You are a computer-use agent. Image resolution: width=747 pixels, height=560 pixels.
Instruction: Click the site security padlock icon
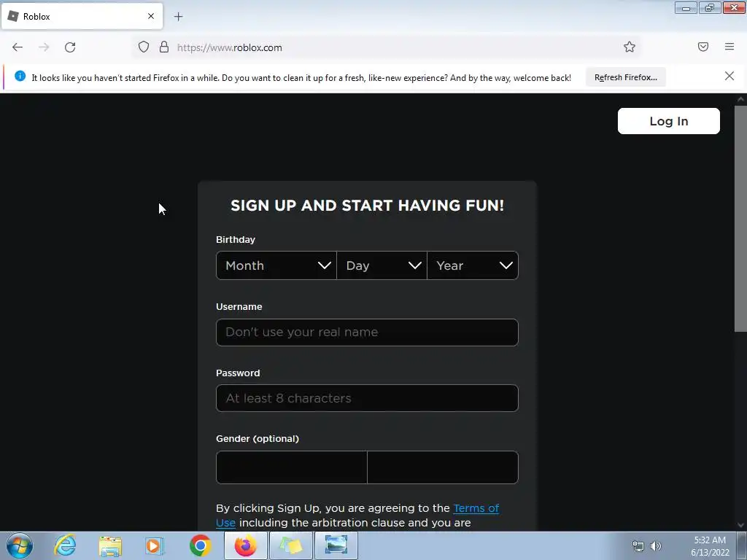(x=164, y=47)
